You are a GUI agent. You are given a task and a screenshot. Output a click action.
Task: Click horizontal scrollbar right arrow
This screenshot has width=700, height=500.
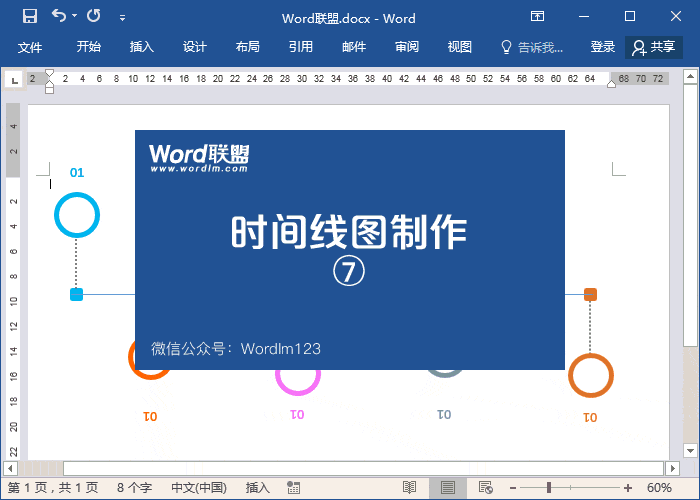click(672, 468)
